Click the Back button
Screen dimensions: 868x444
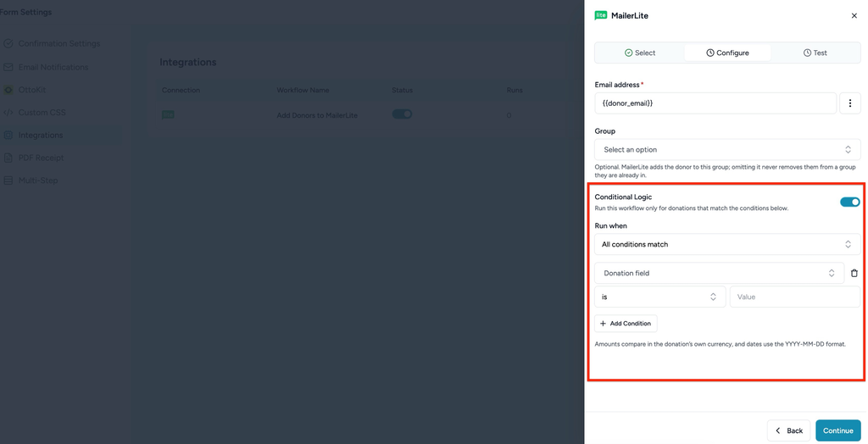click(789, 430)
